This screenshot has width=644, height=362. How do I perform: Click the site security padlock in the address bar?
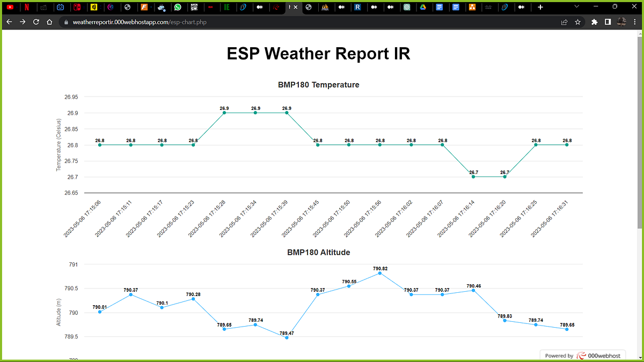point(65,22)
